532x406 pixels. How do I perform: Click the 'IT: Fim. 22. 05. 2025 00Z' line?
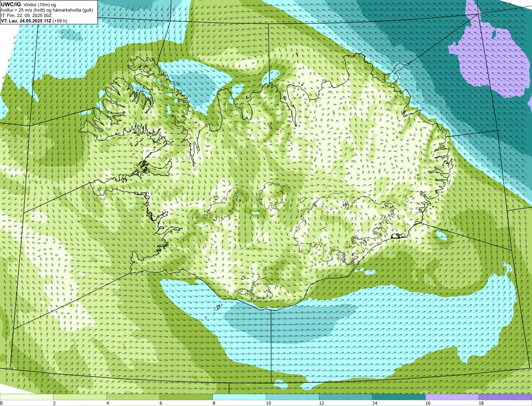coord(26,15)
